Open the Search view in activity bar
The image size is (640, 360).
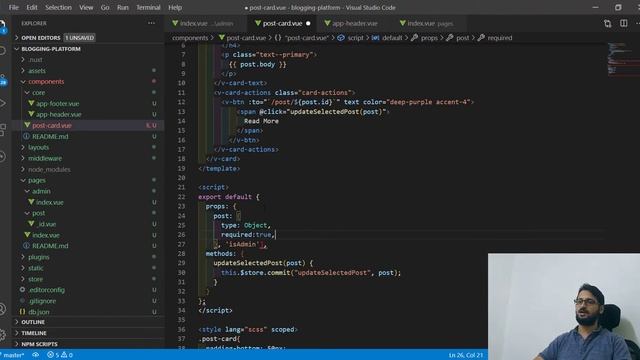point(2,51)
